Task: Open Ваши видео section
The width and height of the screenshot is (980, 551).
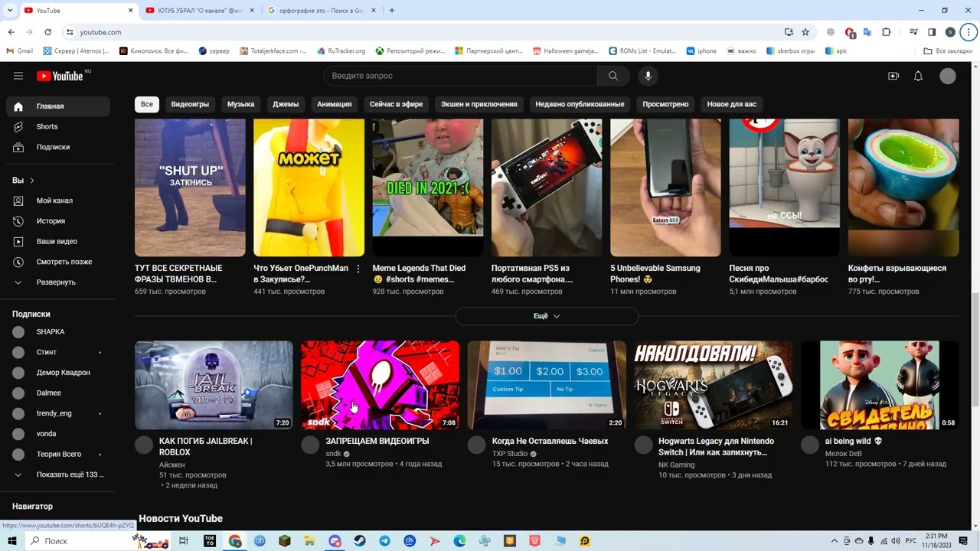Action: tap(58, 241)
